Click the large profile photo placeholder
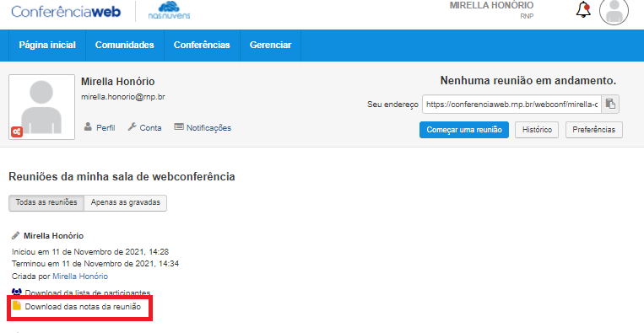644x333 pixels. [x=41, y=107]
